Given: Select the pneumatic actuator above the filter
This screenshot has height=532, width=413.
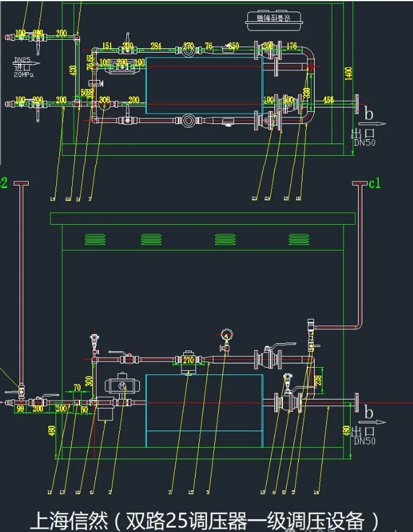Looking at the screenshot, I should (121, 385).
